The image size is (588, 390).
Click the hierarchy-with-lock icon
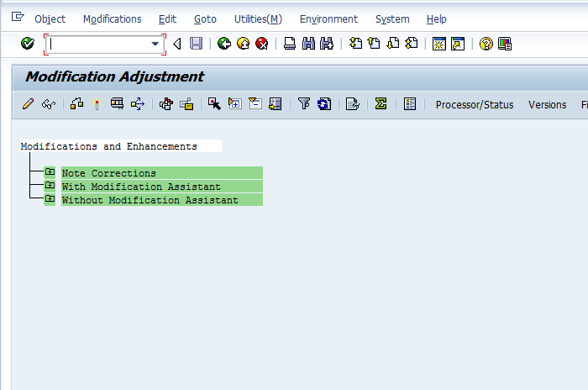pyautogui.click(x=77, y=103)
